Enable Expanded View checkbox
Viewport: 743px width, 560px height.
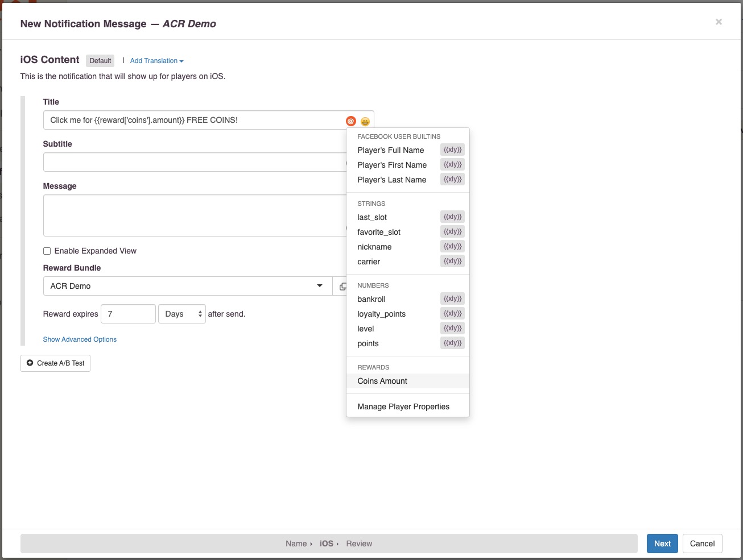pyautogui.click(x=47, y=251)
